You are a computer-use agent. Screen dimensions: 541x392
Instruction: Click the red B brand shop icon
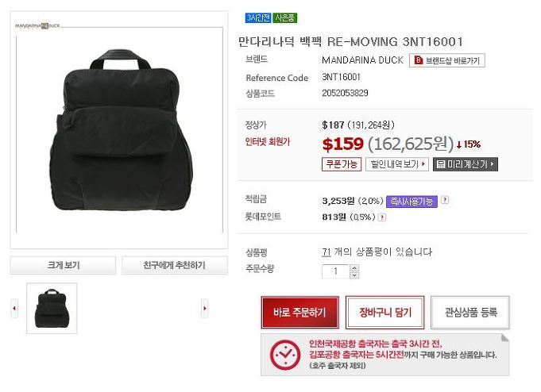[x=418, y=60]
